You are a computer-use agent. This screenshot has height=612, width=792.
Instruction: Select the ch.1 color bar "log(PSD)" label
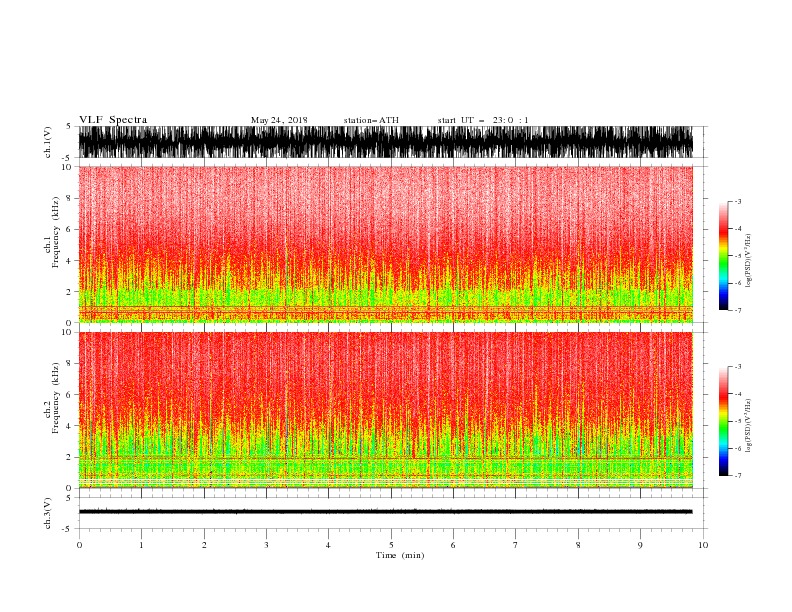pos(749,260)
